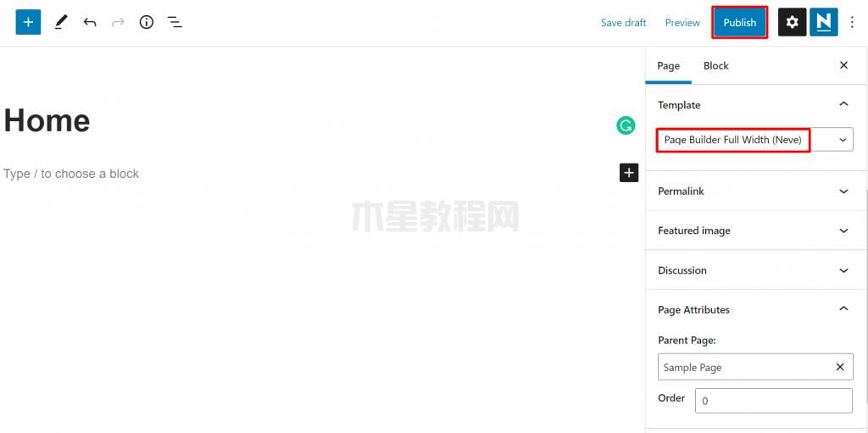The height and width of the screenshot is (433, 868).
Task: Collapse the Template panel
Action: coord(755,105)
